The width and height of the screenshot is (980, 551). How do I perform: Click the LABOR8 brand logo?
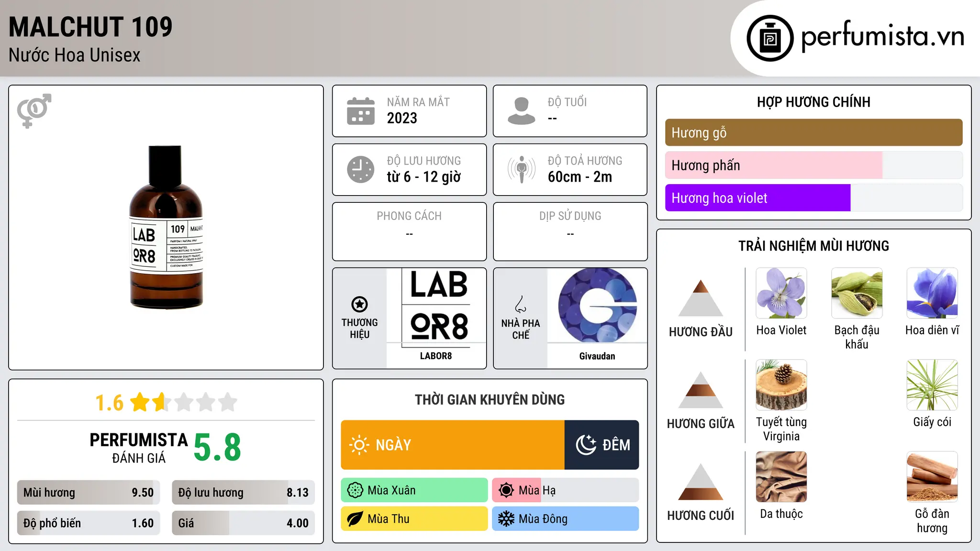point(436,309)
